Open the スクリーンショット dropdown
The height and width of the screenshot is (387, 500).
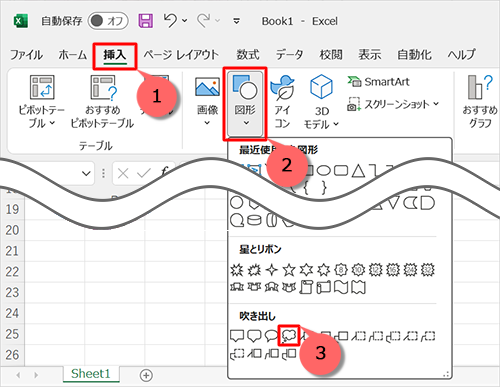(393, 105)
